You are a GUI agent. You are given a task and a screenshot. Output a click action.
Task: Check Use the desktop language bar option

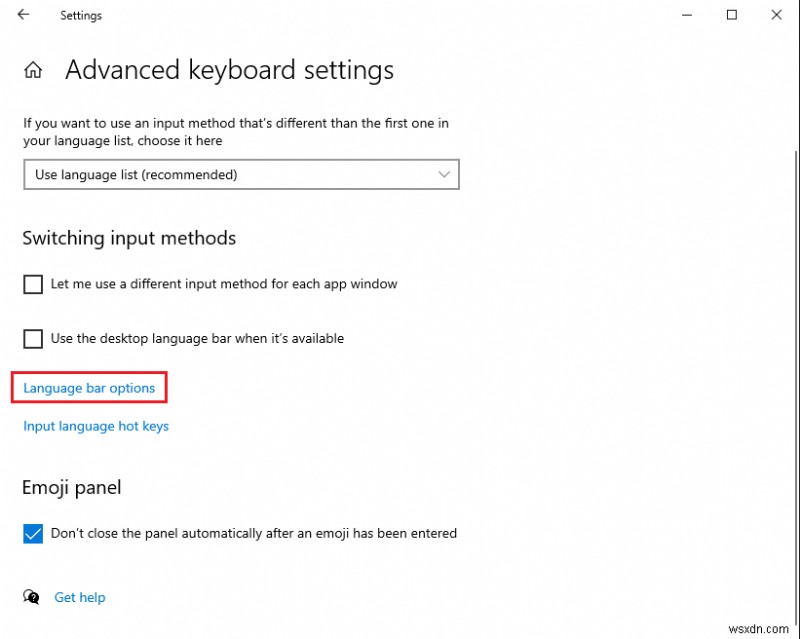click(x=31, y=338)
